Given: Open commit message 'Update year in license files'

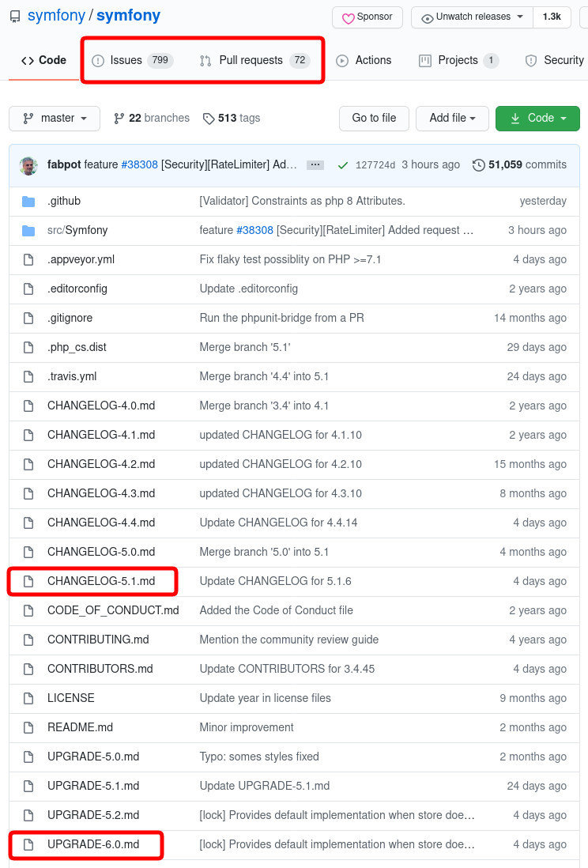Looking at the screenshot, I should pyautogui.click(x=266, y=699).
